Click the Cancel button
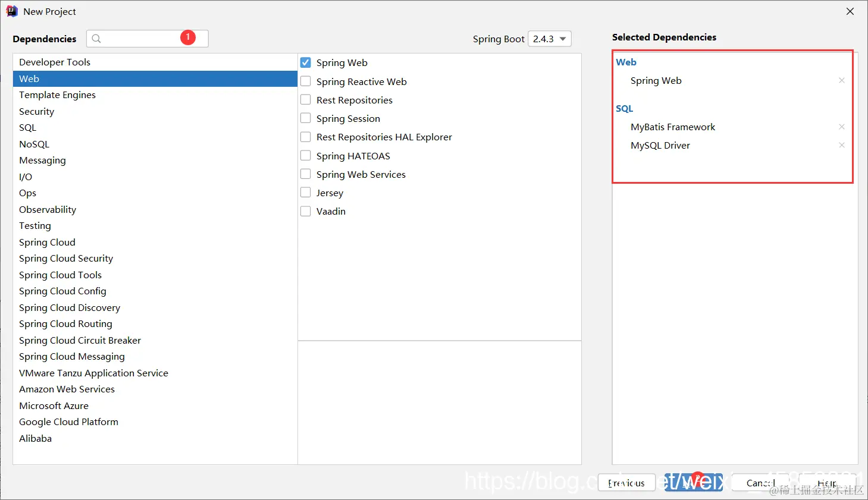Image resolution: width=868 pixels, height=500 pixels. click(x=761, y=483)
